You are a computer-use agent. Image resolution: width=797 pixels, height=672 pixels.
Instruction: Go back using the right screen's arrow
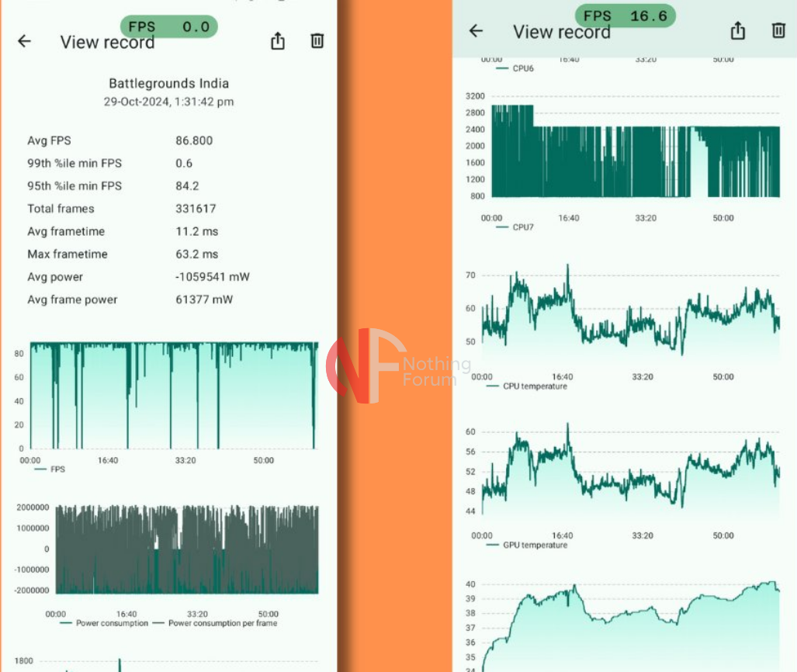[x=476, y=31]
